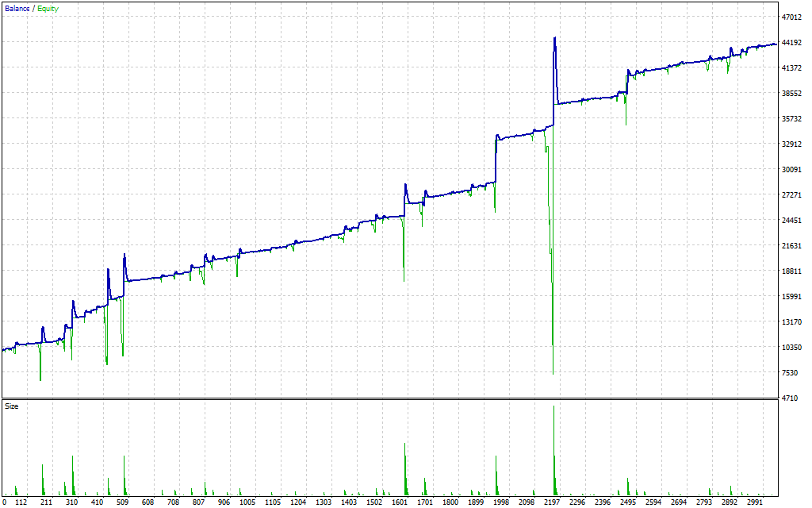Click the 2197 trade marker on the x-axis
Viewport: 812px width, 508px height.
[x=552, y=502]
